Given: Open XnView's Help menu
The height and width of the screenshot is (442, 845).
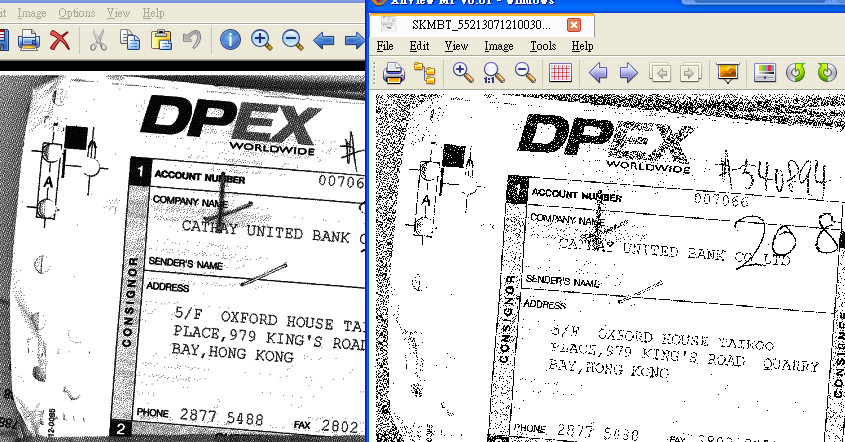Looking at the screenshot, I should point(582,46).
